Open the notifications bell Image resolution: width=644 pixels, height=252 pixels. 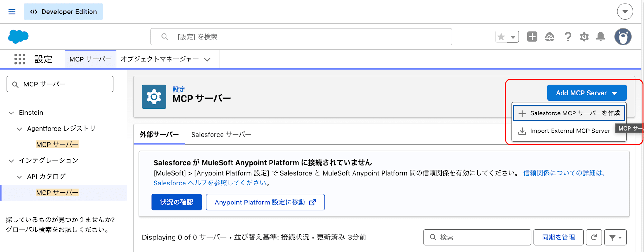coord(601,37)
